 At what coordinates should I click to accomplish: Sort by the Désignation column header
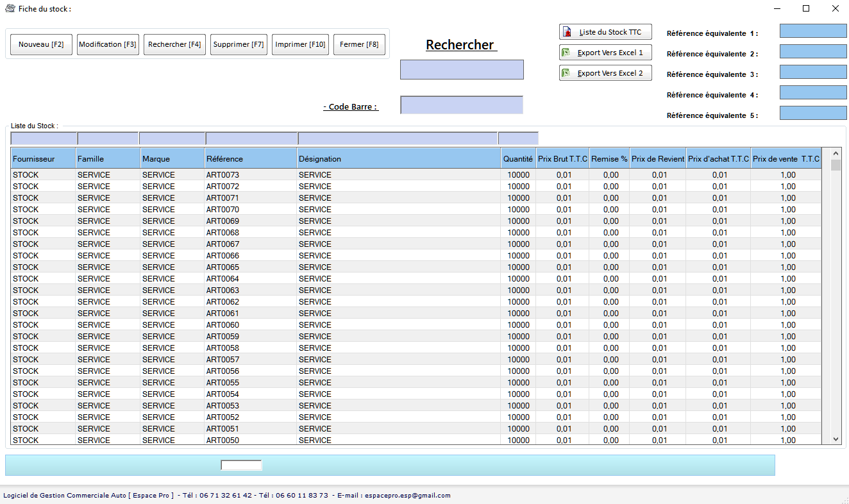399,159
